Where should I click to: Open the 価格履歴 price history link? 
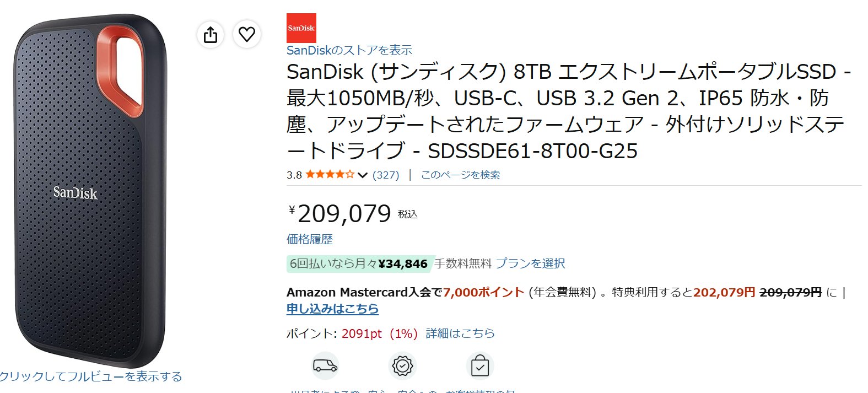[x=310, y=239]
